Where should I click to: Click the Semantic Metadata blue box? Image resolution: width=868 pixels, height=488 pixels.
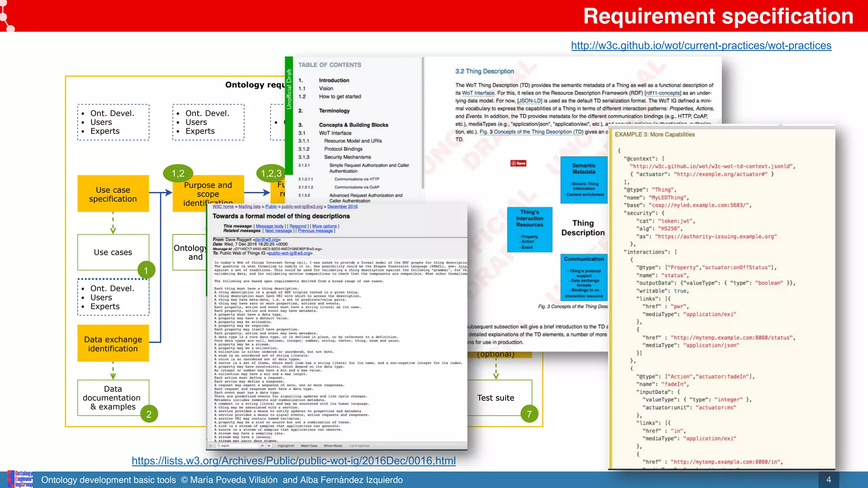(x=584, y=180)
